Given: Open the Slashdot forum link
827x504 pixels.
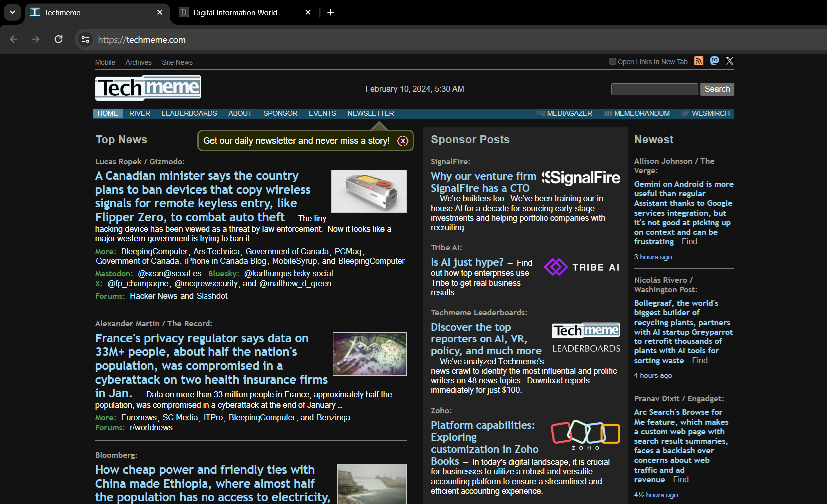Looking at the screenshot, I should tap(212, 296).
